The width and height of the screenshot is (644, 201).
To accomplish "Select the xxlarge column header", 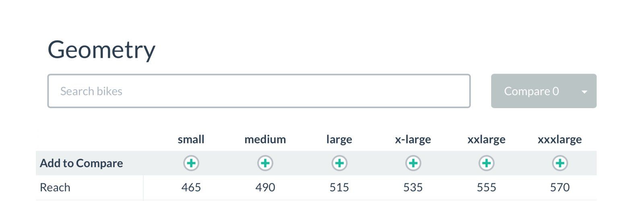I will coord(486,139).
